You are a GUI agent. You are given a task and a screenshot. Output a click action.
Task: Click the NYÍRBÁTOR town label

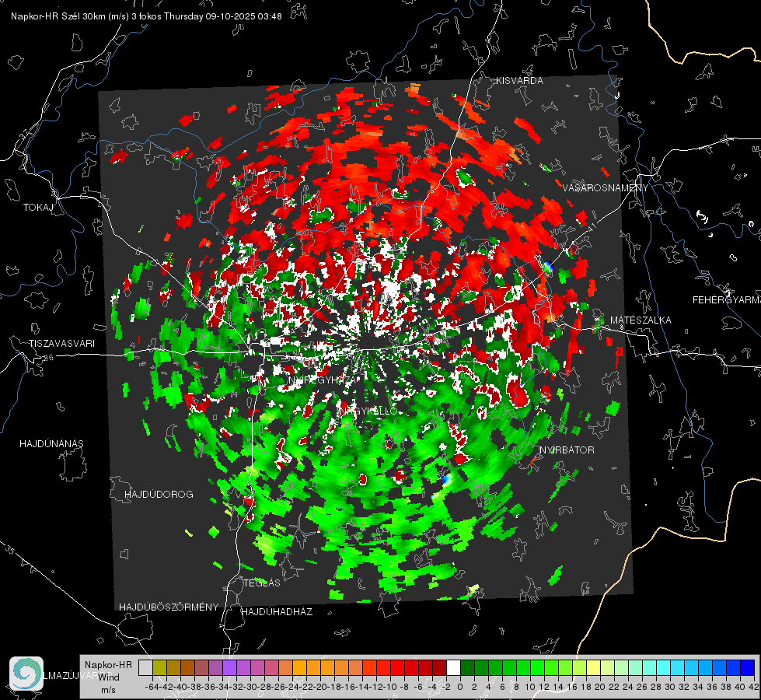(567, 450)
